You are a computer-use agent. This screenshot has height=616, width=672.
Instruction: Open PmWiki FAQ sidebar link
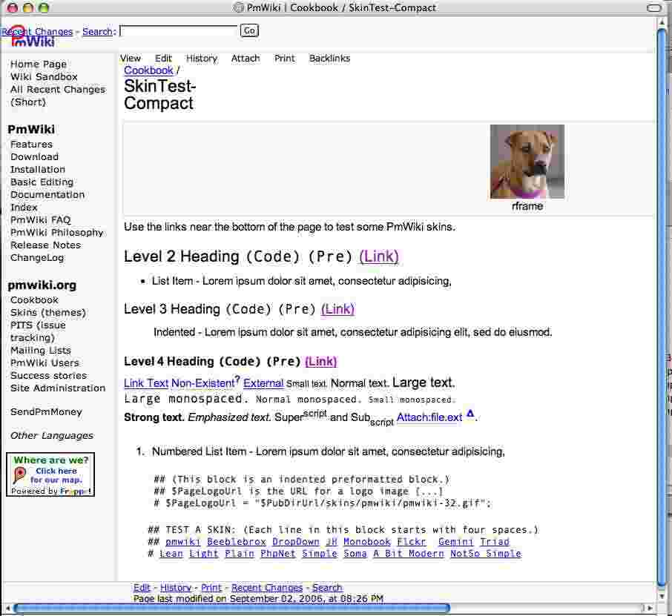pos(41,219)
